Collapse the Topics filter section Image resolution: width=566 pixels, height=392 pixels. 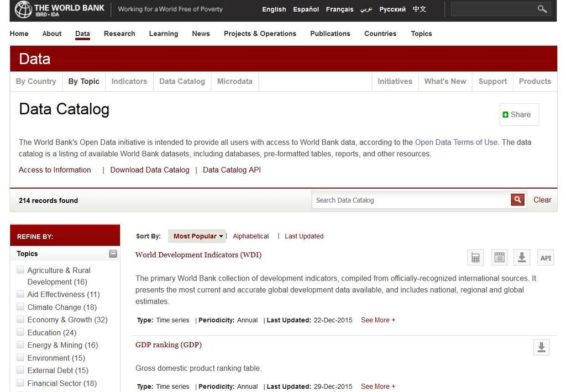click(113, 253)
